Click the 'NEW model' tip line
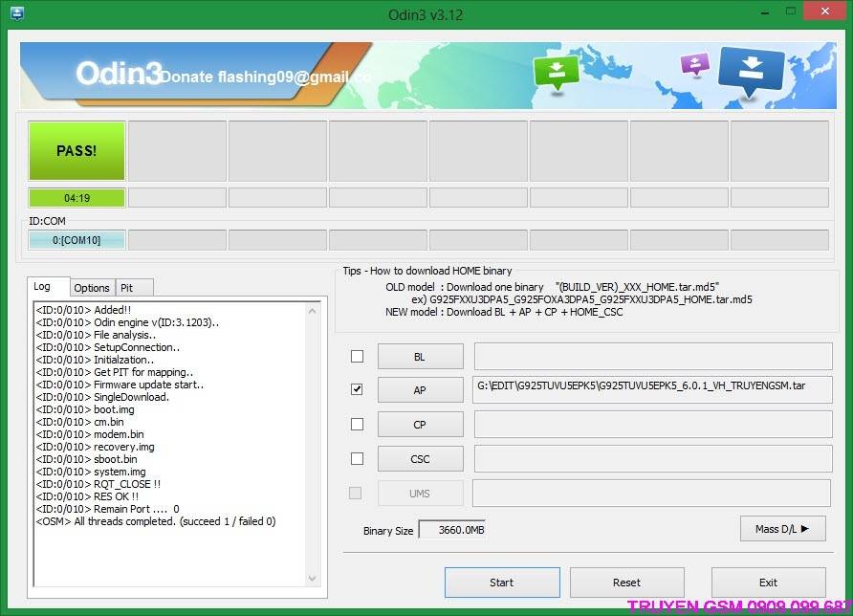Image resolution: width=853 pixels, height=616 pixels. pyautogui.click(x=504, y=312)
